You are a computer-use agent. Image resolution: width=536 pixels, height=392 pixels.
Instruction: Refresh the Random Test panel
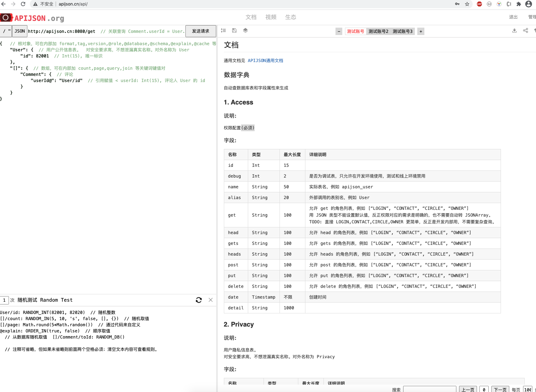pyautogui.click(x=199, y=300)
